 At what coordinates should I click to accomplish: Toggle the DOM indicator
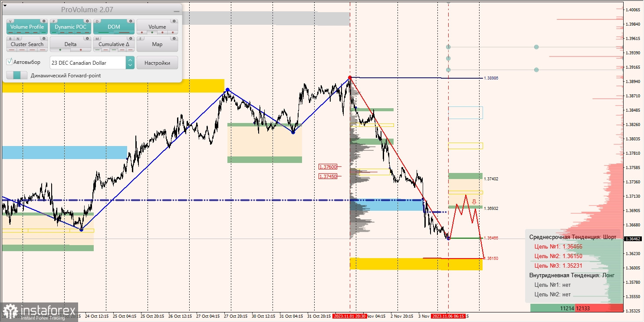click(x=114, y=27)
